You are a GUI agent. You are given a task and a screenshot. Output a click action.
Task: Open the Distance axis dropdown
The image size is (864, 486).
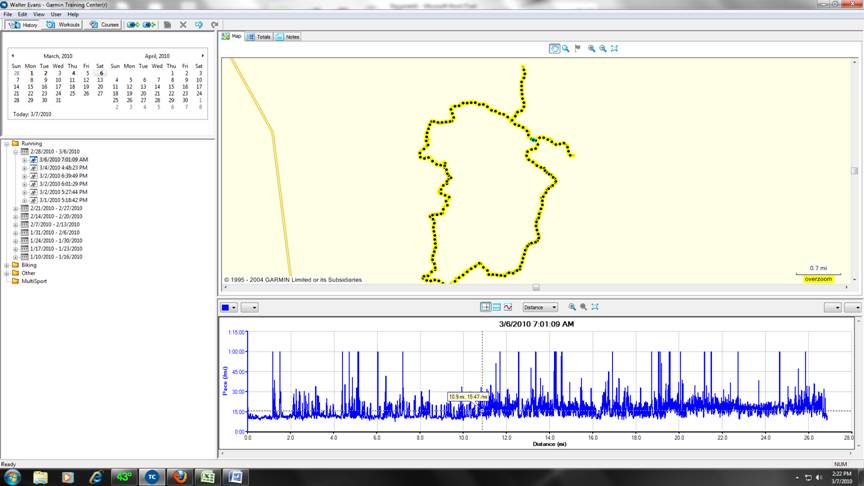[x=541, y=307]
